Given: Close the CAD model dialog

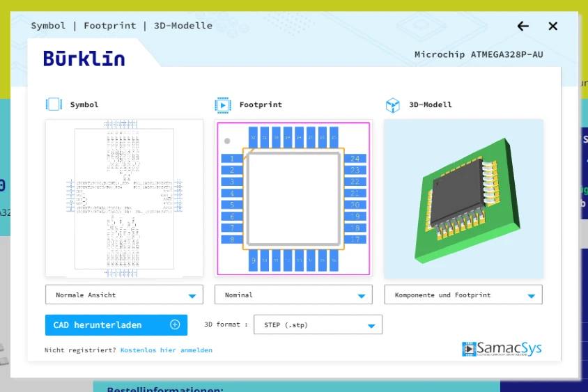Looking at the screenshot, I should tap(552, 26).
